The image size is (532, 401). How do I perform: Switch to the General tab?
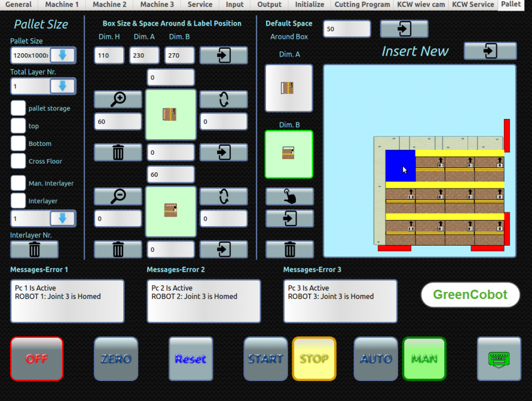(19, 5)
